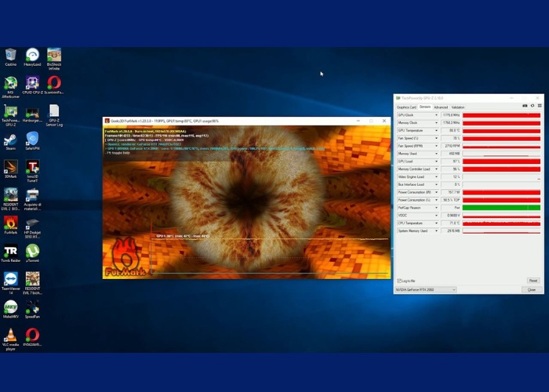Open the GPU Temperature sensor dropdown arrow
The image size is (549, 392).
[436, 130]
